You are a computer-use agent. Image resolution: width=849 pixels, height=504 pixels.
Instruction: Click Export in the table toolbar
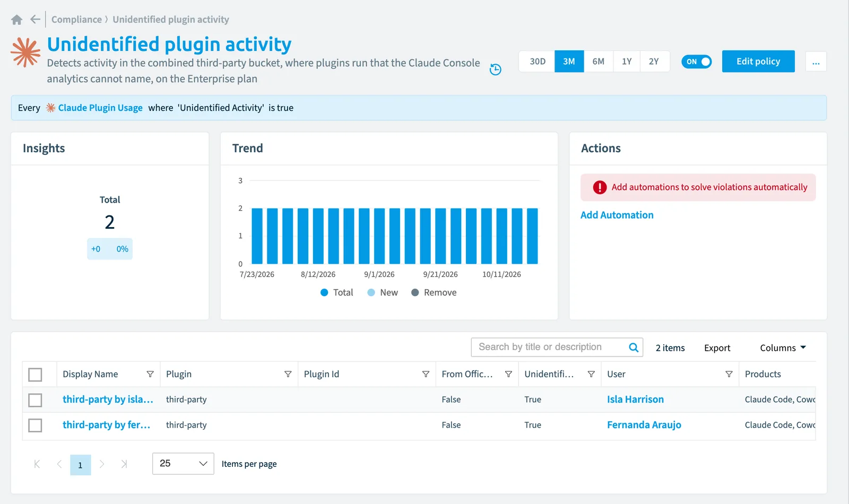(717, 348)
